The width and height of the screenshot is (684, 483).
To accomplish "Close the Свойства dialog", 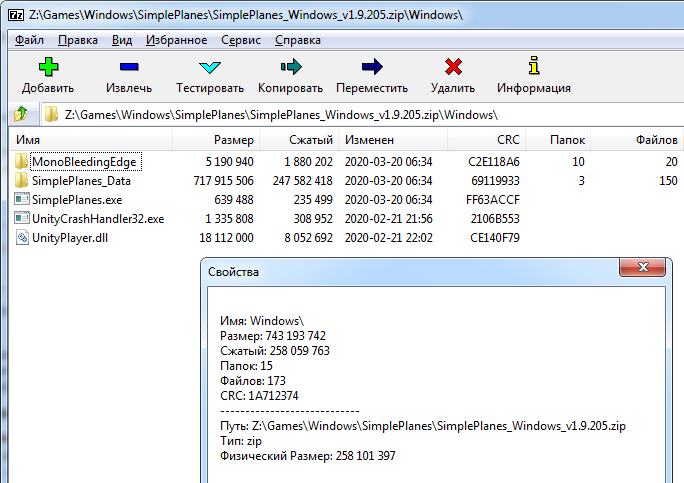I will pyautogui.click(x=643, y=267).
